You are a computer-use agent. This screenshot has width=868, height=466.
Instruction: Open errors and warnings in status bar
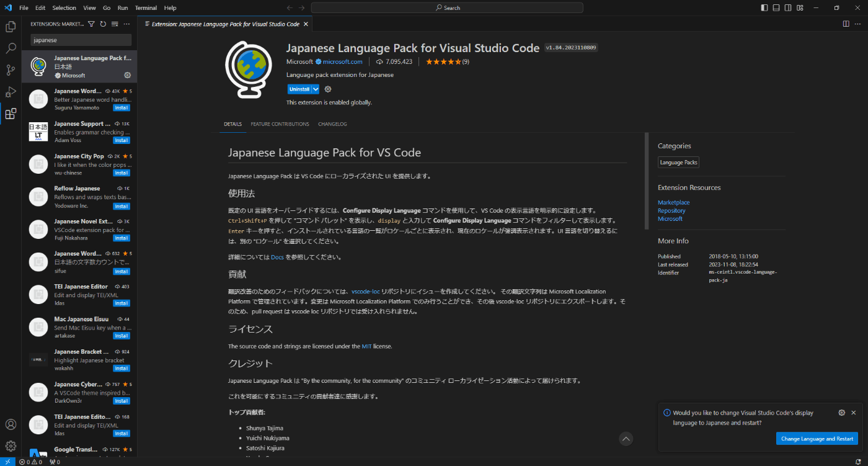point(30,462)
